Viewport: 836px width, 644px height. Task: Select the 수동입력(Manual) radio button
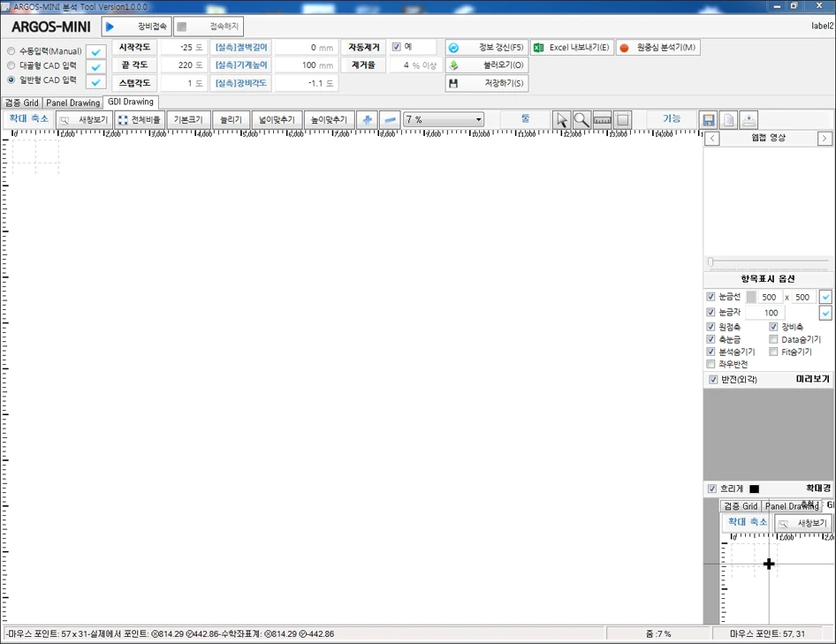tap(11, 51)
